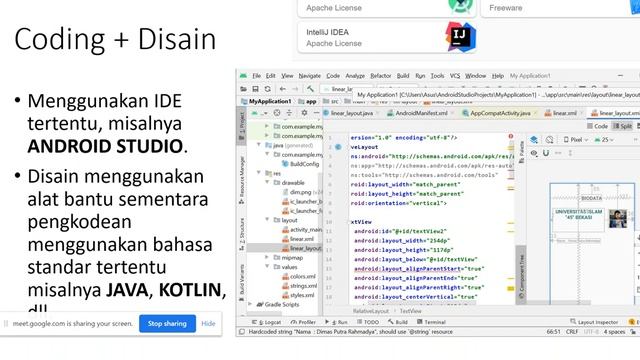
Task: Navigate back with the left arrow icon
Action: point(282,89)
